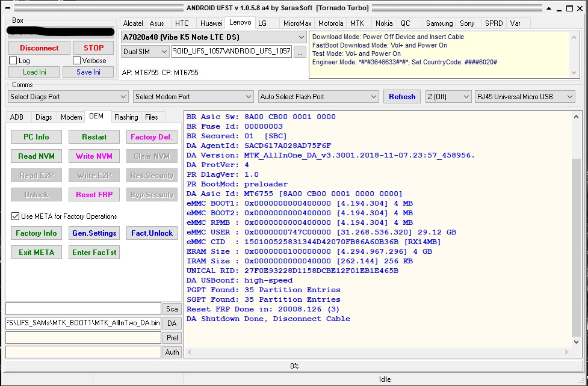Click the Reset FRP button
Viewport: 588px width, 386px height.
94,194
